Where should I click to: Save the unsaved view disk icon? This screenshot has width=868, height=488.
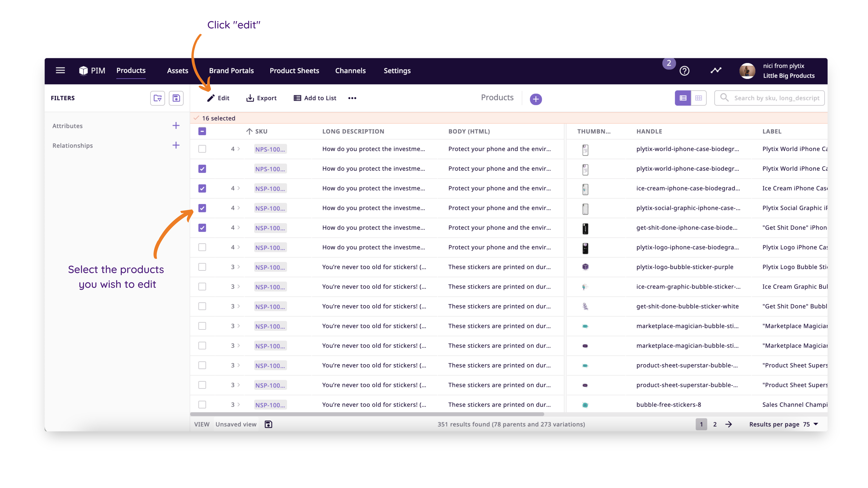(x=268, y=424)
